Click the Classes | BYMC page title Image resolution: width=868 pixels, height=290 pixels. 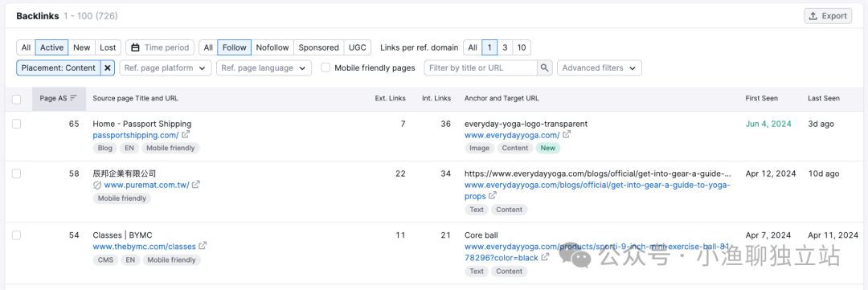(x=122, y=235)
